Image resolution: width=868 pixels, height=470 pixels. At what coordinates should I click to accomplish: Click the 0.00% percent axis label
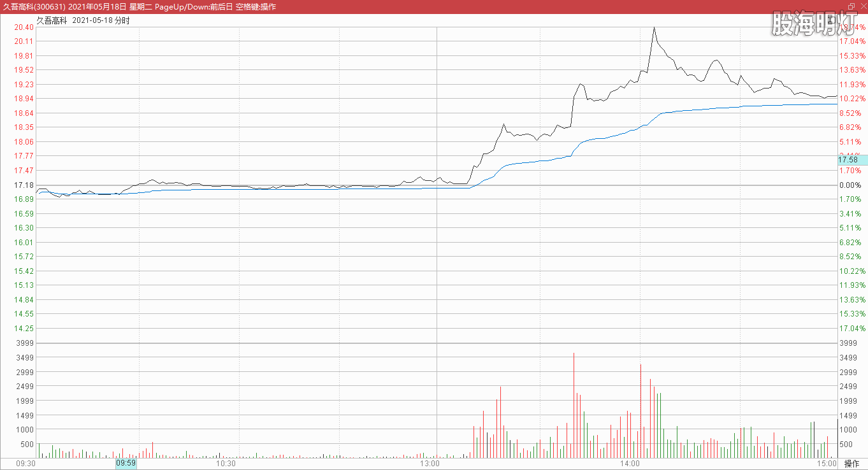850,185
